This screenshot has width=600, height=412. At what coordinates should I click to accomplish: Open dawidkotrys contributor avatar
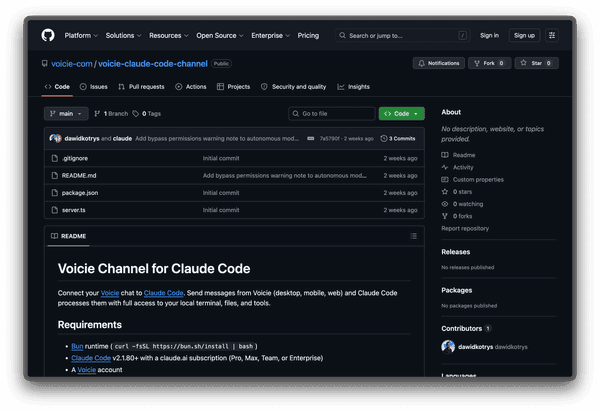pos(448,347)
